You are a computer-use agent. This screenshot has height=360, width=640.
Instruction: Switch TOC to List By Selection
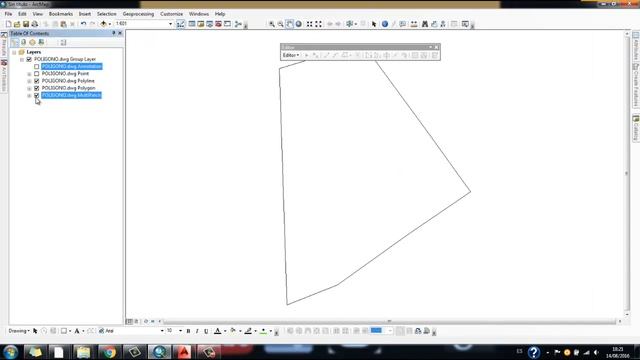[x=41, y=42]
